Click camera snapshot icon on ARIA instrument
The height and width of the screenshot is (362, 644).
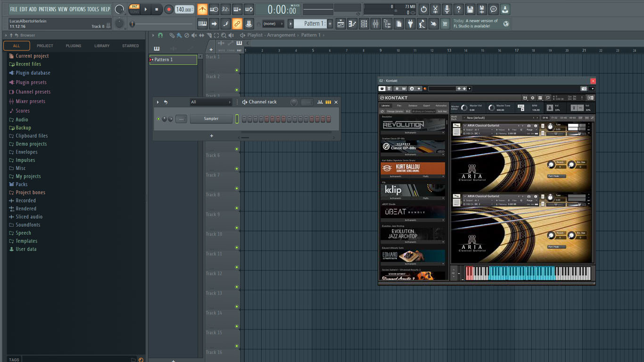529,126
